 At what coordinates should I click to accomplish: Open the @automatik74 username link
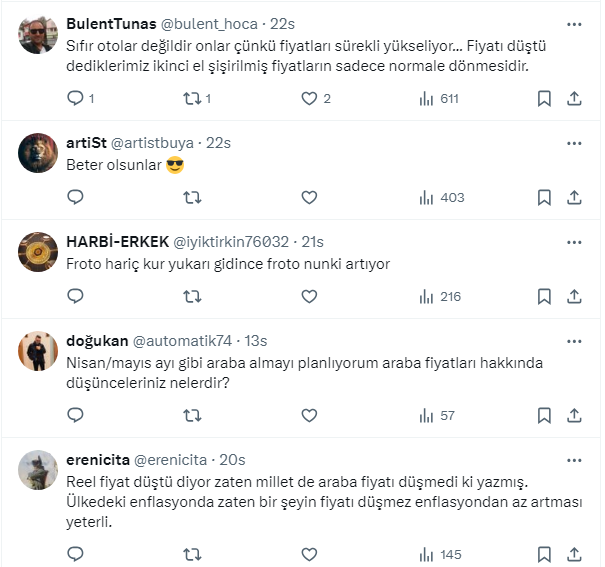[x=182, y=341]
